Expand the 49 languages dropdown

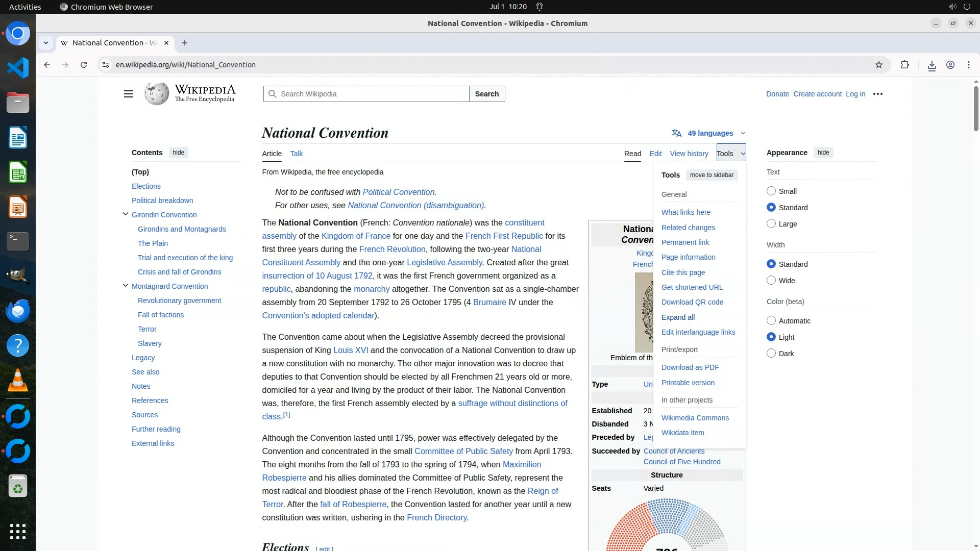coord(709,133)
